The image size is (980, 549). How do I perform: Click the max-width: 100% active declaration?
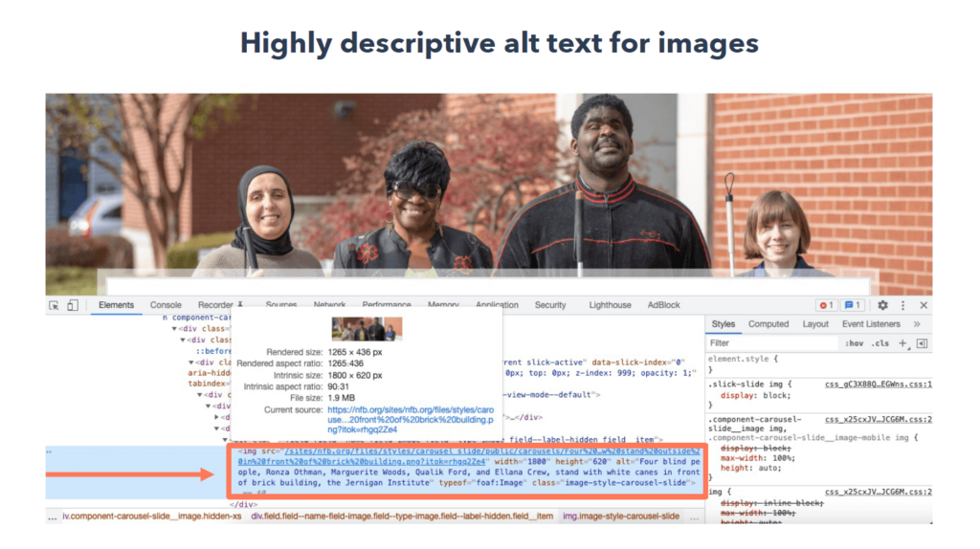758,458
